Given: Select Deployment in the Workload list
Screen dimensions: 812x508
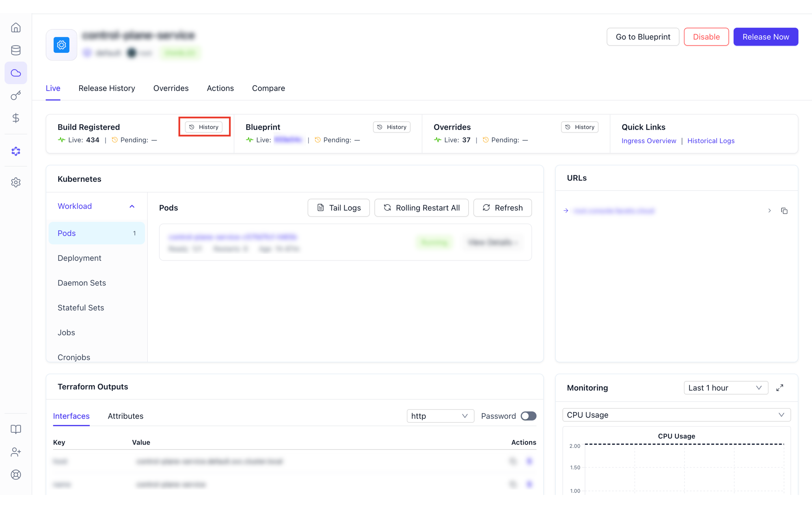Looking at the screenshot, I should (x=80, y=258).
